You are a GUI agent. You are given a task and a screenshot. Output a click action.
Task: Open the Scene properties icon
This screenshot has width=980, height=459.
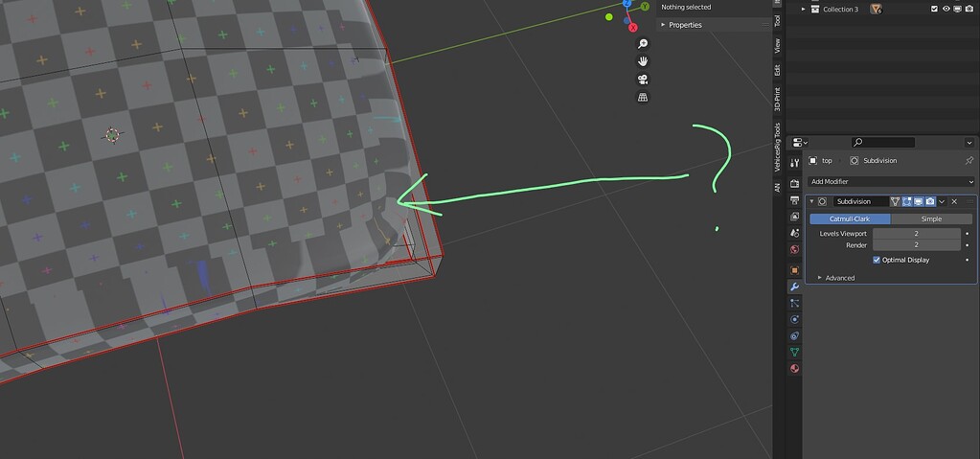(x=794, y=233)
